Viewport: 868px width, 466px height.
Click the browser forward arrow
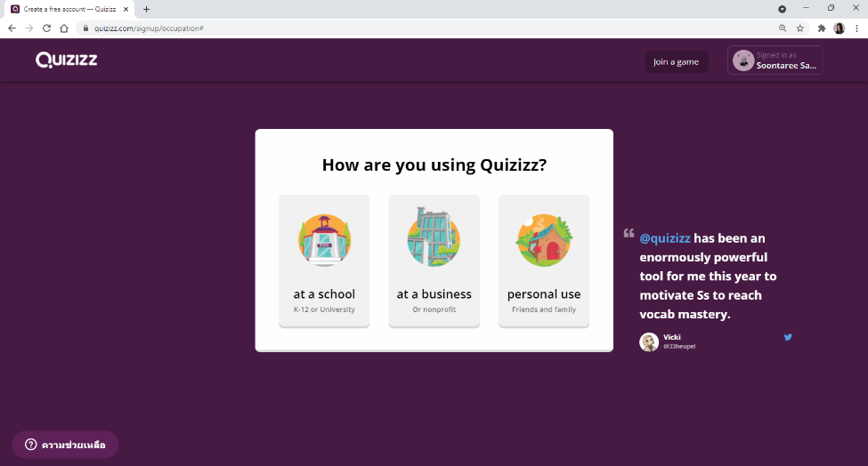coord(29,28)
